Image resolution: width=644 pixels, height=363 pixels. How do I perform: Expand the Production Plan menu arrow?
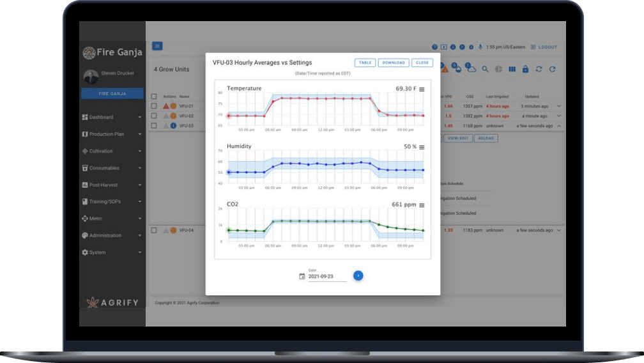click(x=140, y=134)
